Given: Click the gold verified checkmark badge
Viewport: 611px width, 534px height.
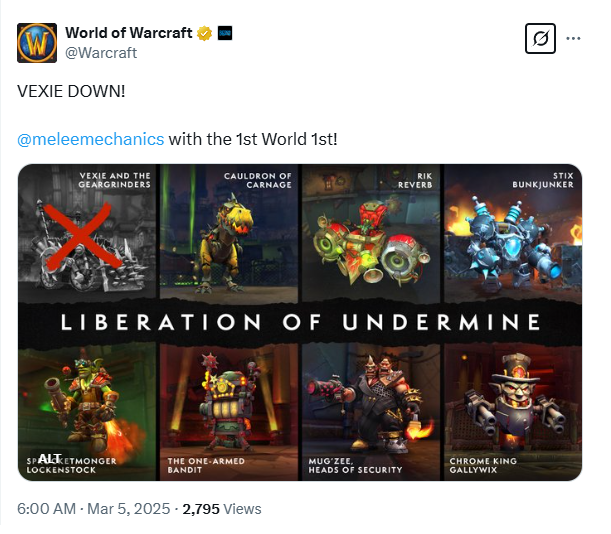Looking at the screenshot, I should tap(204, 33).
